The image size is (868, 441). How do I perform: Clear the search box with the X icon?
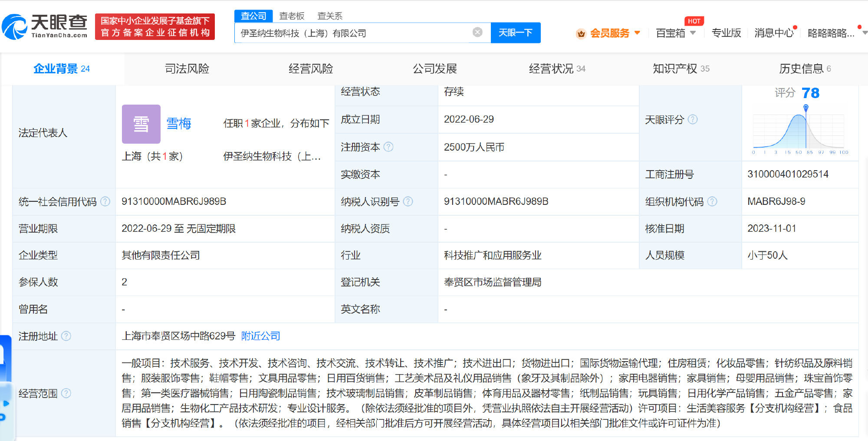[x=477, y=33]
